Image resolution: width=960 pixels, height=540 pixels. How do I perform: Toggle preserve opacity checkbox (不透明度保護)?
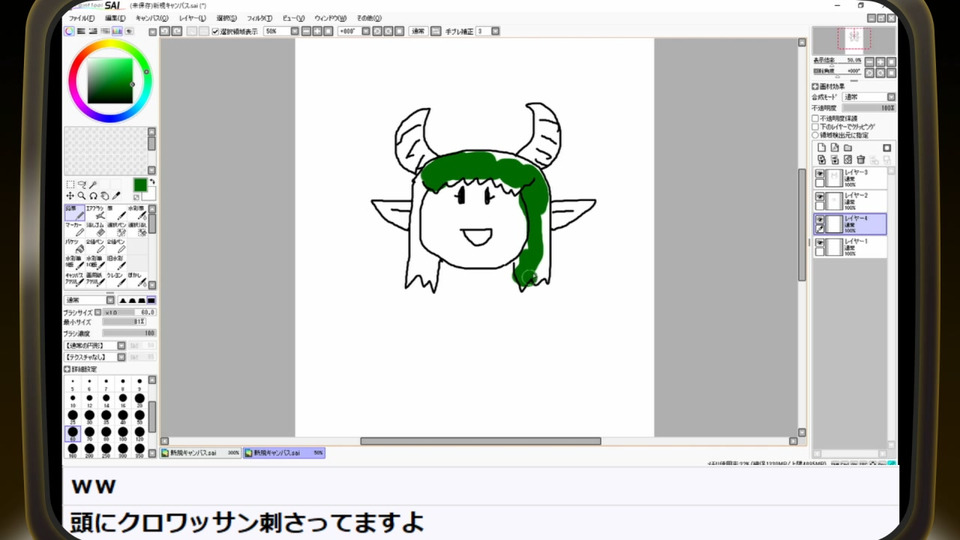pyautogui.click(x=816, y=118)
